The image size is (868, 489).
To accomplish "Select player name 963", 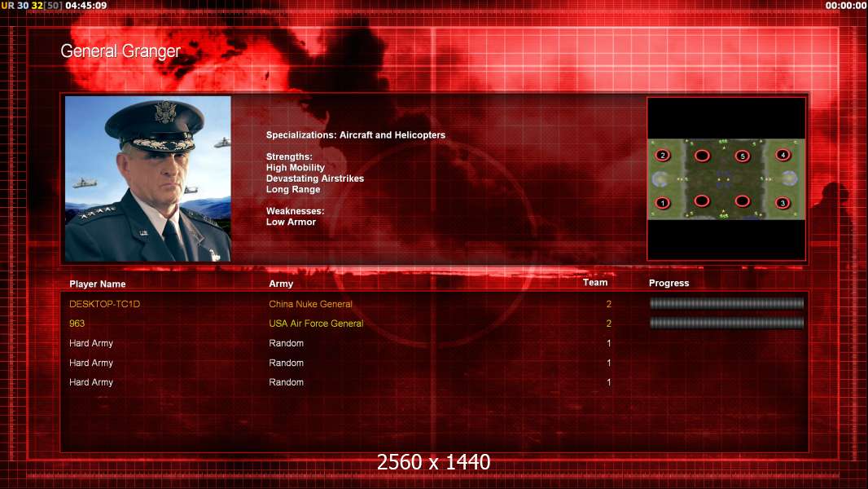I will [77, 324].
